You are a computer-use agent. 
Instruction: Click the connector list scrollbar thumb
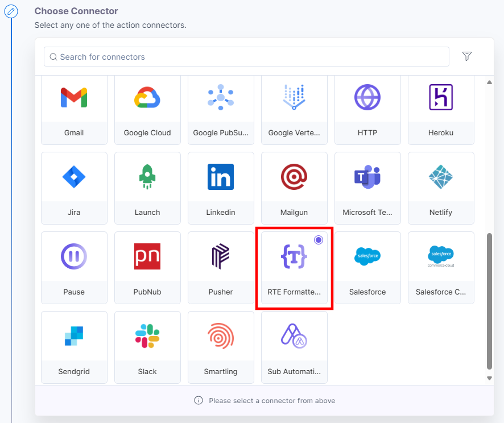pos(490,301)
